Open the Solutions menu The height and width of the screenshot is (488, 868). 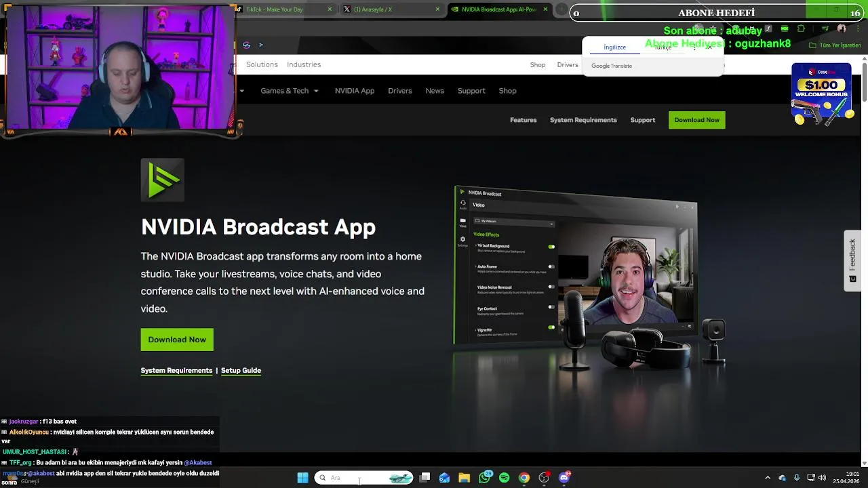click(262, 64)
